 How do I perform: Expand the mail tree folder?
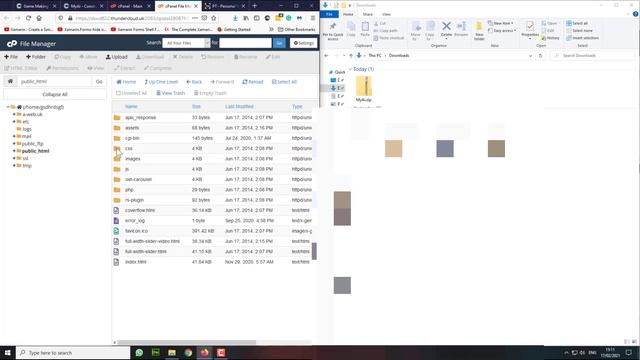(14, 136)
